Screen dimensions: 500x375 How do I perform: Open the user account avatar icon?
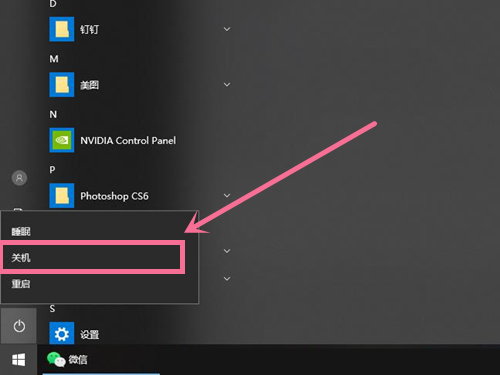[x=19, y=178]
